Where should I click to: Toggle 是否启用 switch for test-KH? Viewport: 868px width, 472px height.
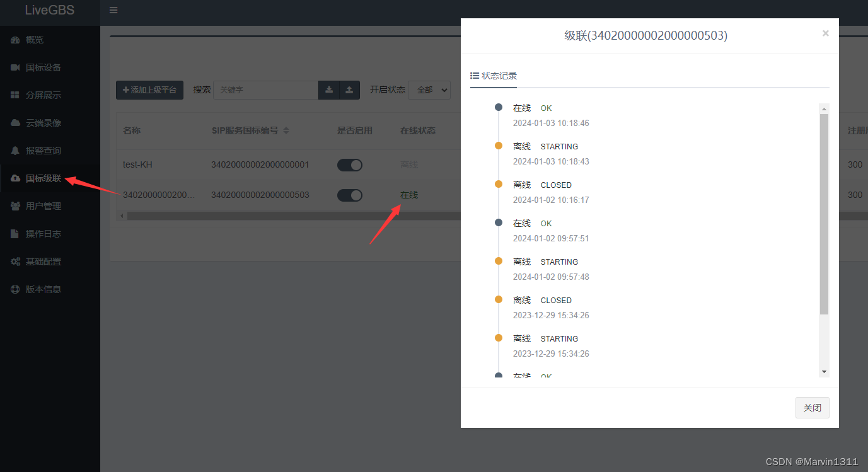[x=350, y=164]
